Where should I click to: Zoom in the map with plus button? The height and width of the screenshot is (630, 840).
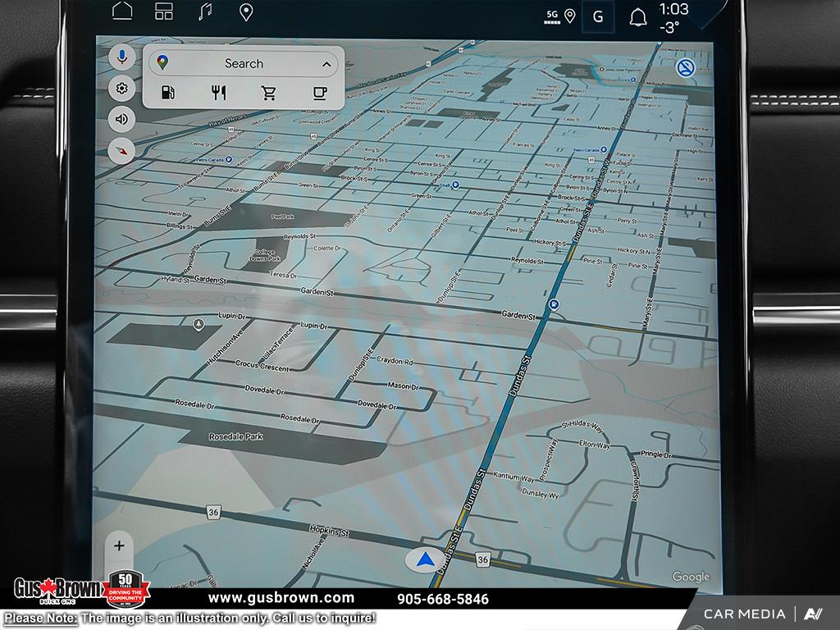[120, 546]
